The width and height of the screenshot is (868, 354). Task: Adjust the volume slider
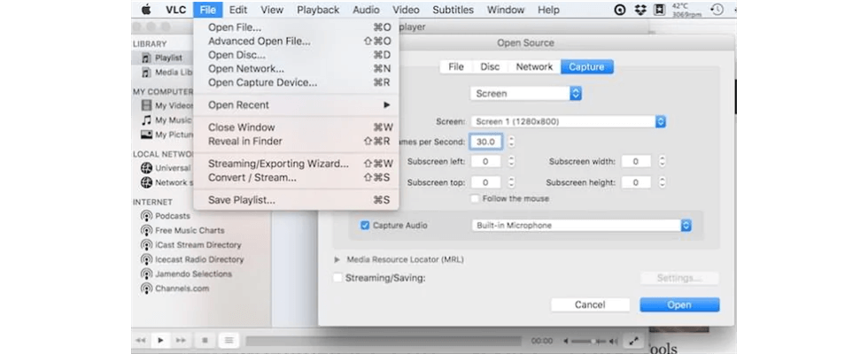coord(589,341)
